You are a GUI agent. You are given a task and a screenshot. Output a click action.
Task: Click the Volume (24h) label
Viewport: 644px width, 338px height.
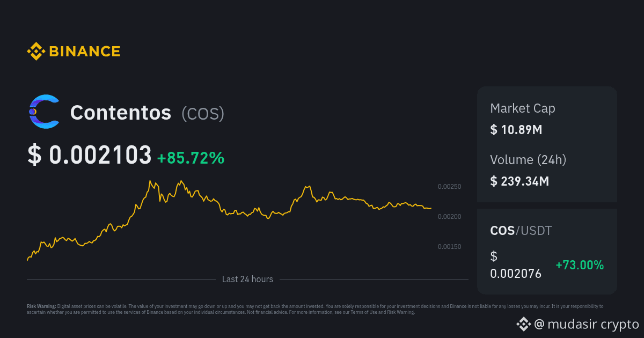tap(528, 159)
